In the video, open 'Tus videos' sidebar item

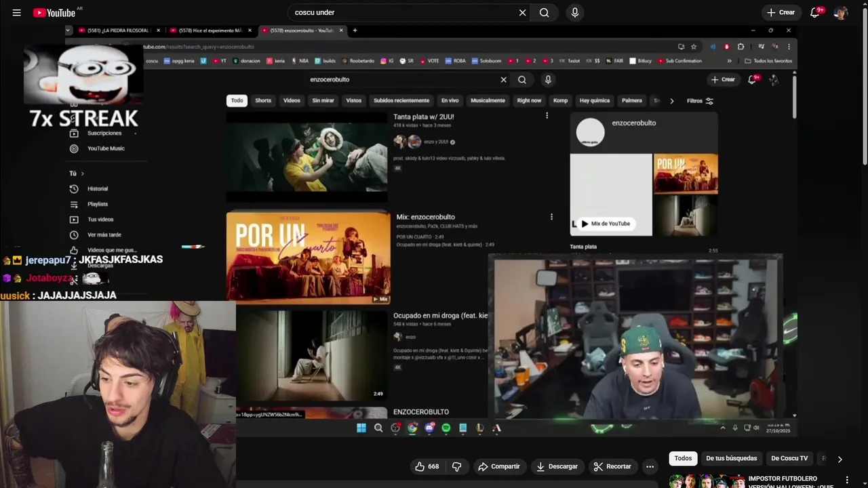(x=92, y=220)
